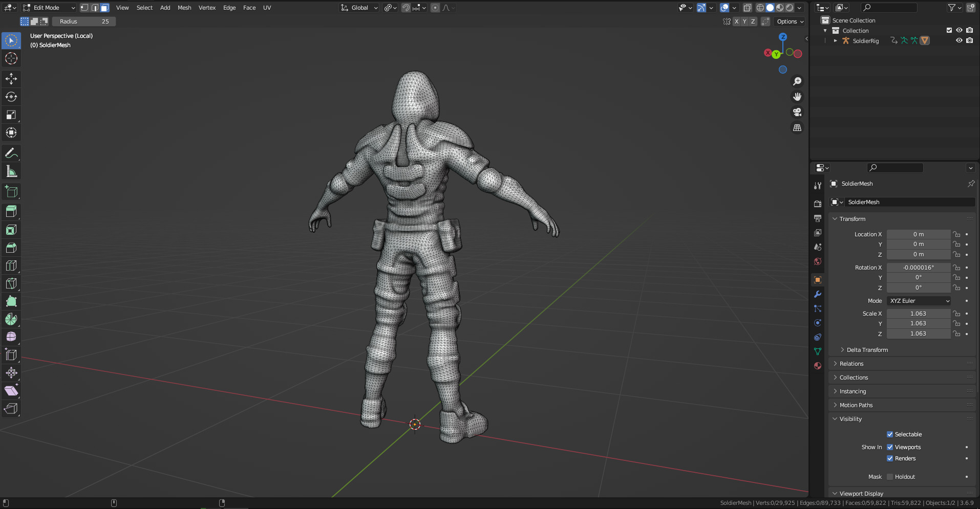
Task: Select the Cursor tool
Action: point(11,58)
